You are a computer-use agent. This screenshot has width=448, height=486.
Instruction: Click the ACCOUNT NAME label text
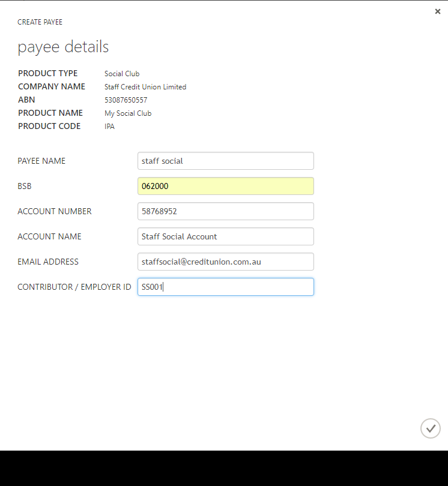49,236
